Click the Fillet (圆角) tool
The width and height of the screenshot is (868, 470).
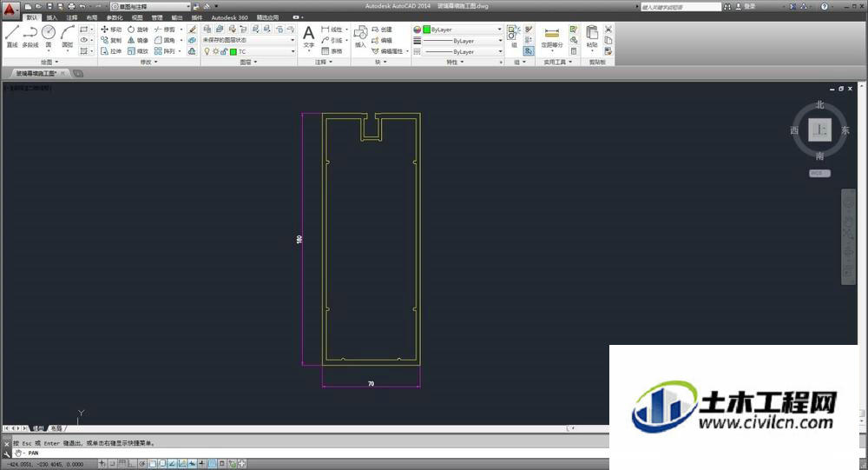[x=164, y=41]
